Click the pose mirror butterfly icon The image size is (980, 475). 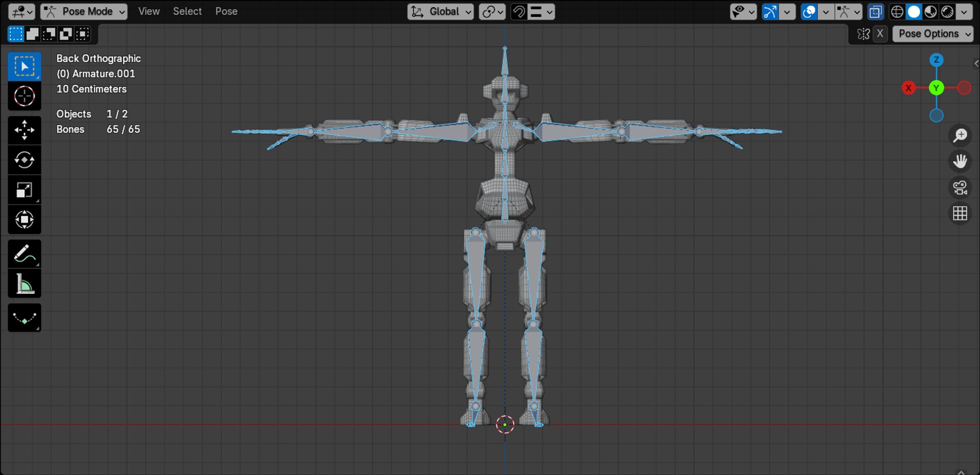[x=864, y=34]
